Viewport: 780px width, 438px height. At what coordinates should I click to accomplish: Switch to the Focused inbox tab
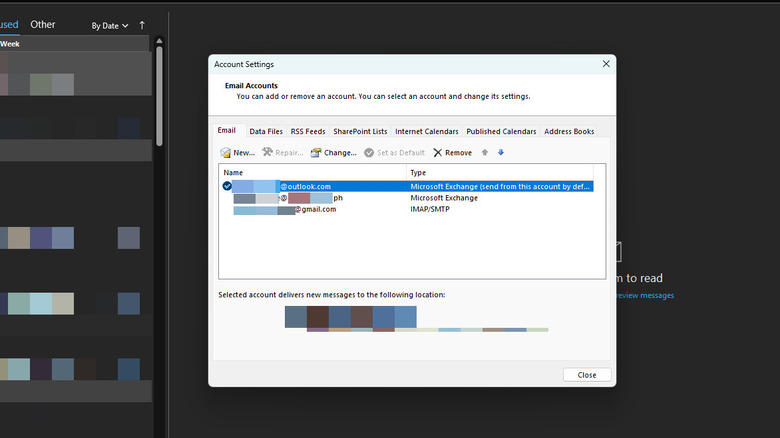tap(9, 24)
